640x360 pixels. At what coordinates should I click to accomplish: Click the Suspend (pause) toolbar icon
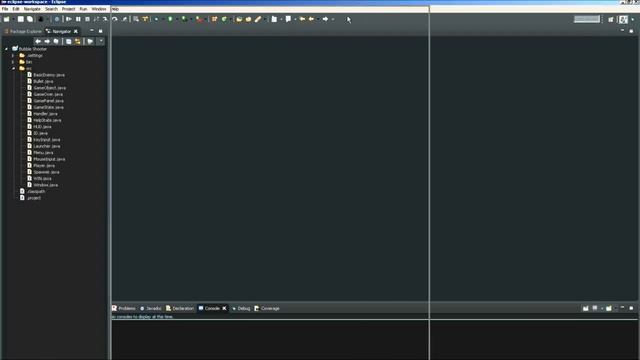point(78,19)
